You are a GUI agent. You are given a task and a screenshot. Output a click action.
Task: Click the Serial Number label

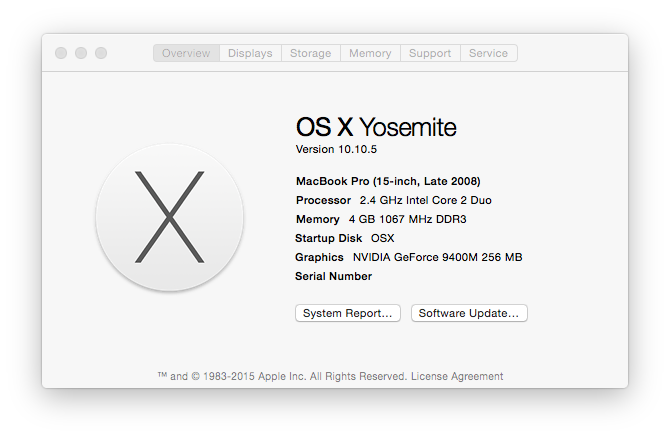tap(333, 276)
